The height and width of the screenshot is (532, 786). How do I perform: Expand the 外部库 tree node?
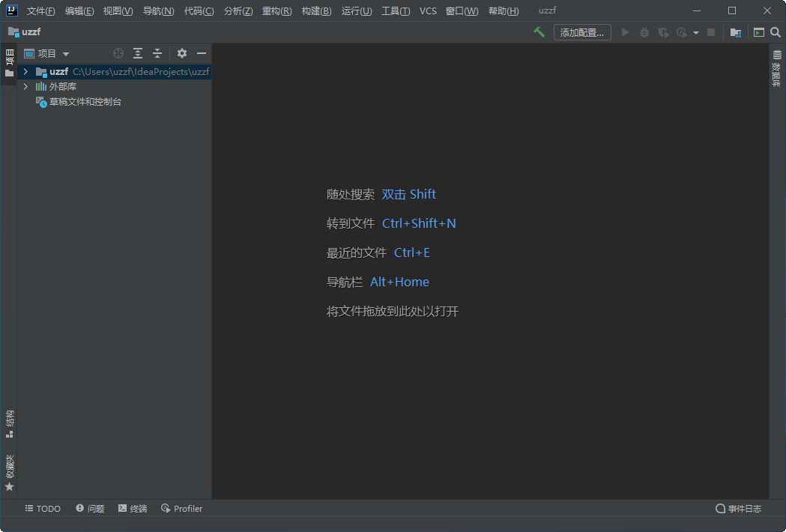click(x=25, y=87)
